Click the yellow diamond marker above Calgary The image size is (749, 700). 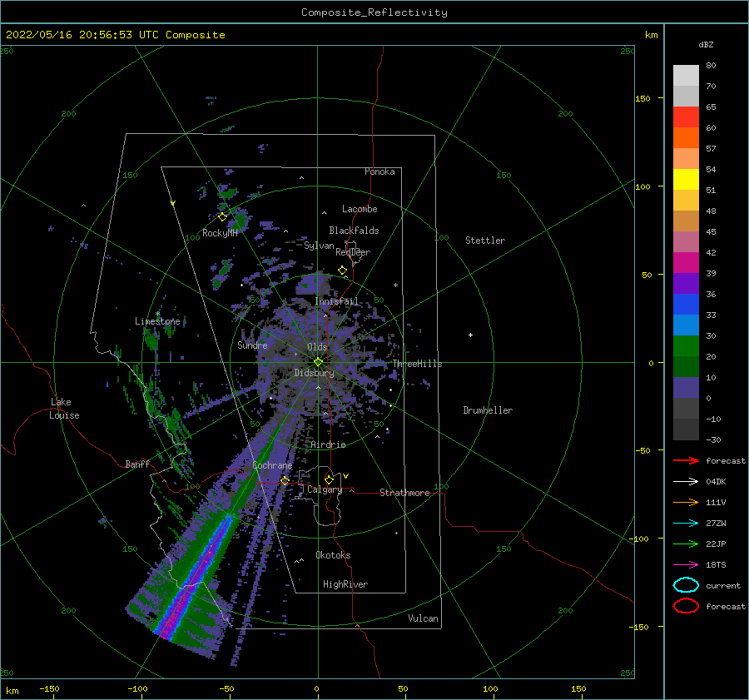[x=329, y=479]
